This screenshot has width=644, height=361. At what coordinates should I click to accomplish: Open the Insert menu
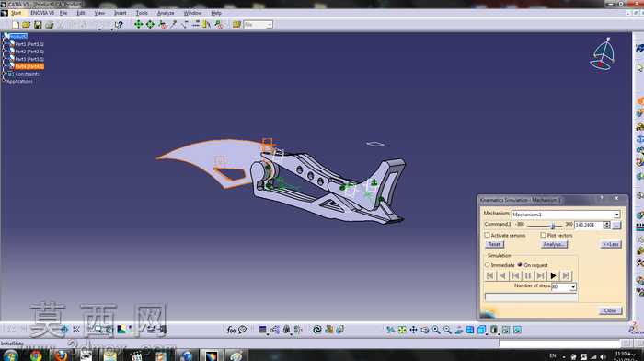[x=120, y=13]
